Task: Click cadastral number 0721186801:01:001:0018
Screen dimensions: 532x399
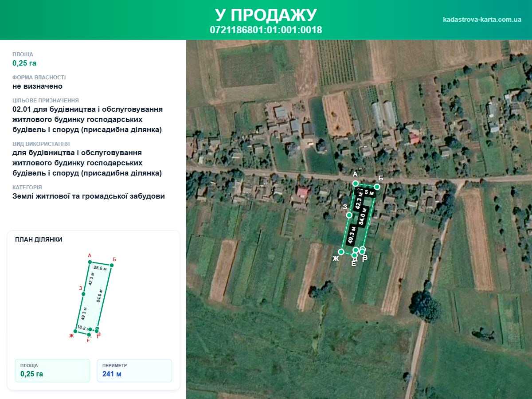Action: click(x=266, y=30)
